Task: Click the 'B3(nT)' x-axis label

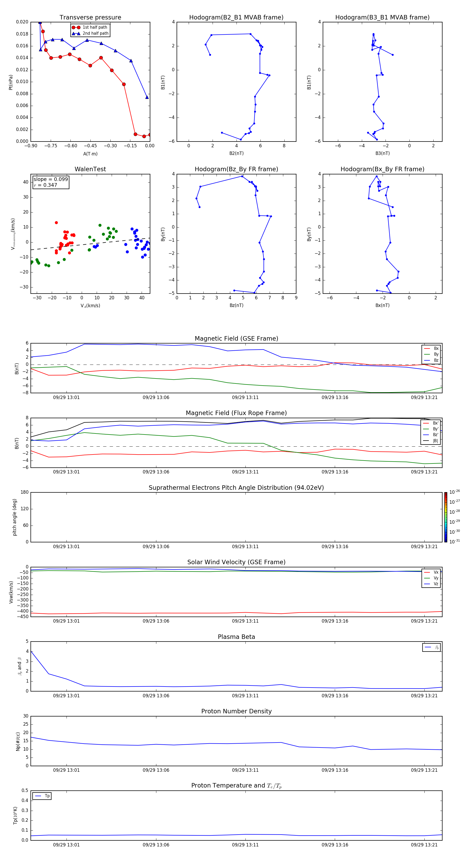Action: pos(382,153)
